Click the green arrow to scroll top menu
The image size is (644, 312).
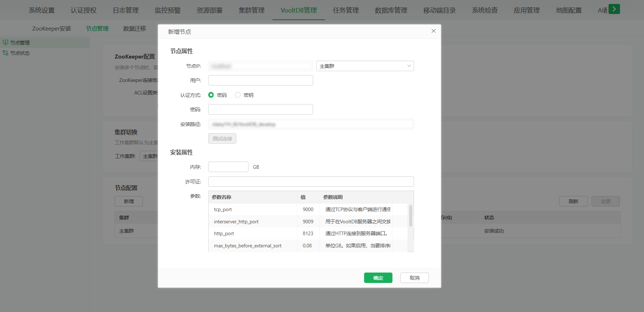614,9
